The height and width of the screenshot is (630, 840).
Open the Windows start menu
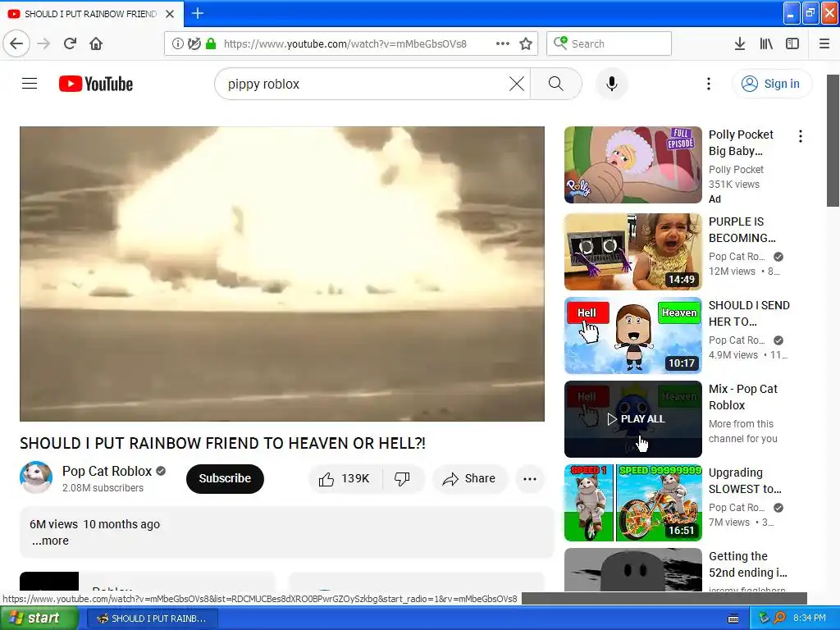[39, 618]
